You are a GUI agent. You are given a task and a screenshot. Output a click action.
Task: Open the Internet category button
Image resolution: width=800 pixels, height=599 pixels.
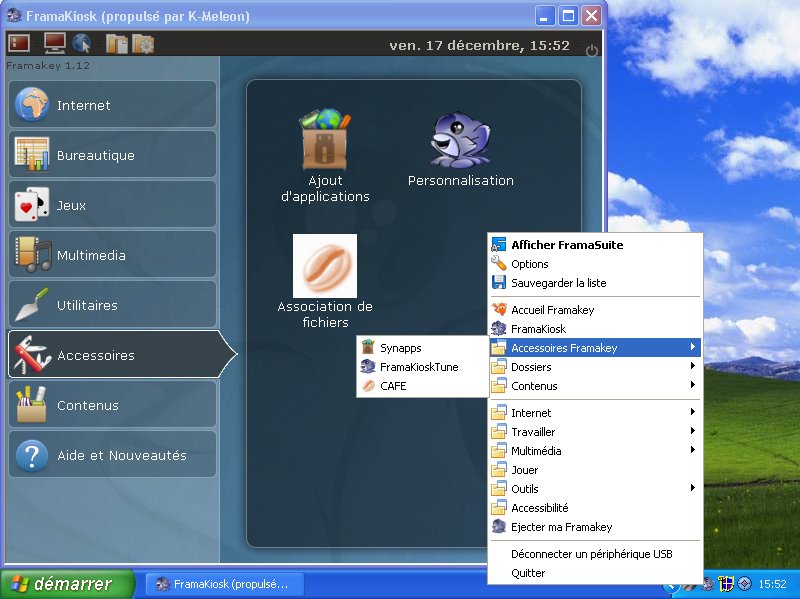[112, 104]
